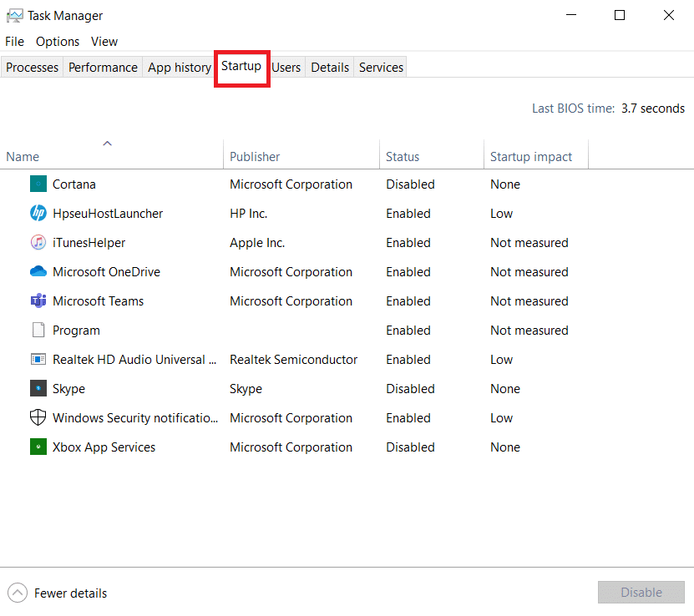This screenshot has height=616, width=694.
Task: Select the Skype name entry
Action: [x=68, y=388]
